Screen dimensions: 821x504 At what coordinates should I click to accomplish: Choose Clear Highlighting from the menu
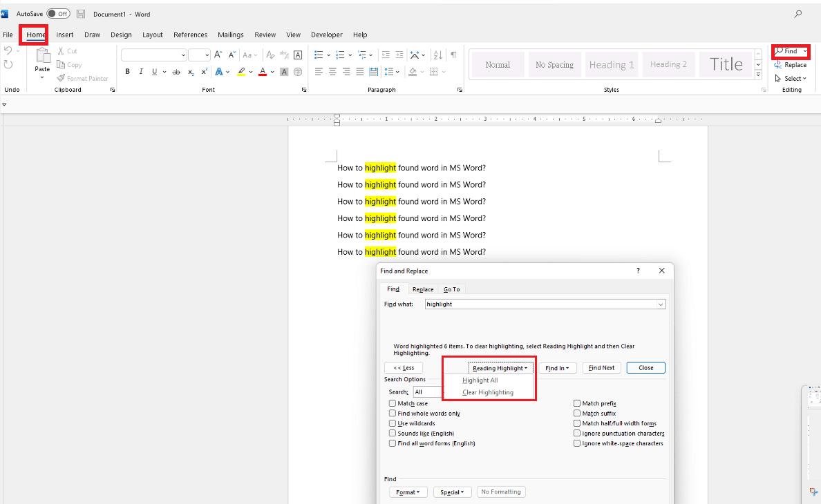point(488,392)
